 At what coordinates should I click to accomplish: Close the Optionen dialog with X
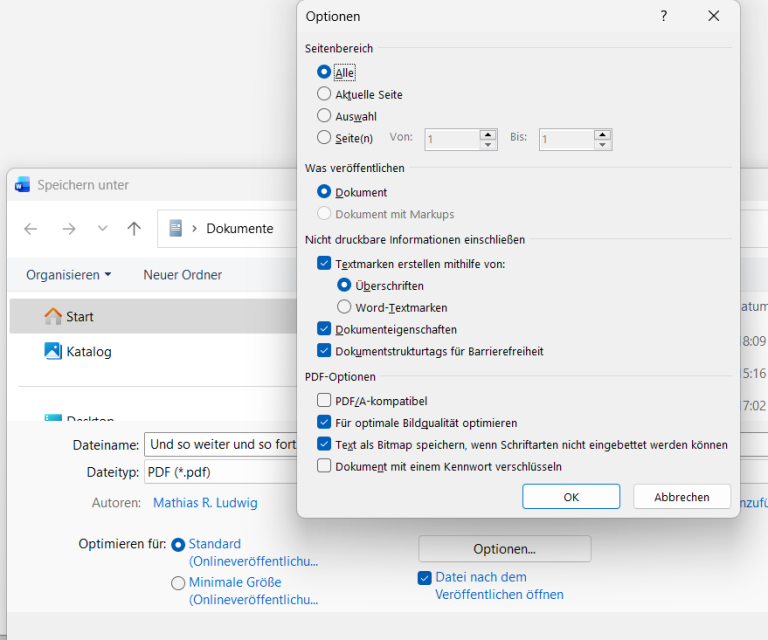tap(714, 16)
